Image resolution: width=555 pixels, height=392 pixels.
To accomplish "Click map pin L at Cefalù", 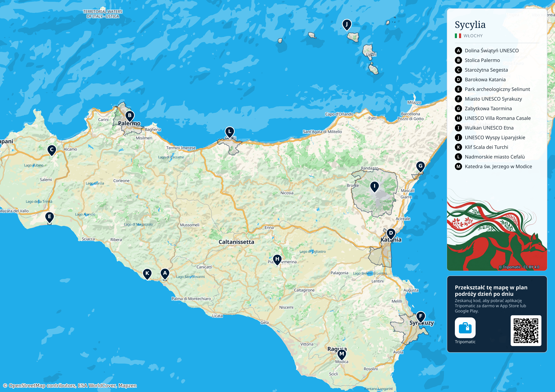I will coord(230,133).
